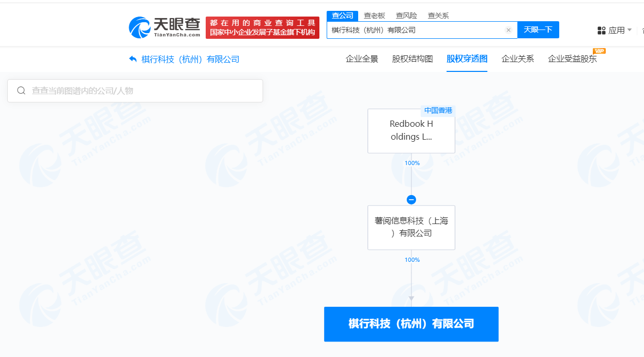Click inside the graph company search input
644x357 pixels.
(134, 90)
